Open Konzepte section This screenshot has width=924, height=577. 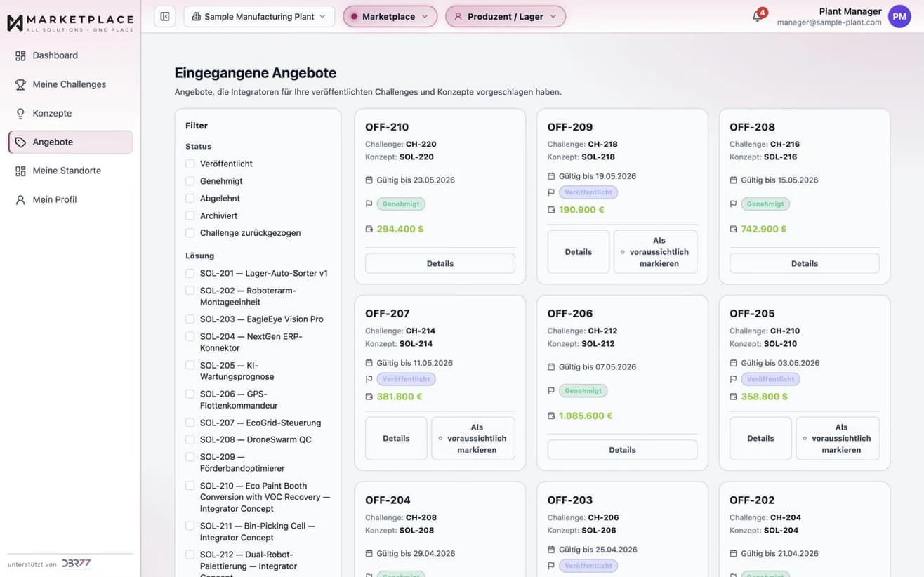70,113
